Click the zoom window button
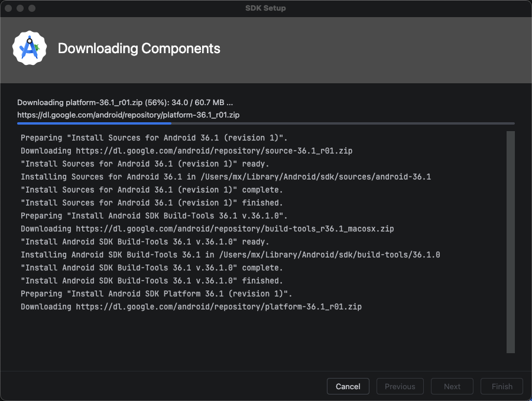Image resolution: width=532 pixels, height=401 pixels. coord(32,8)
